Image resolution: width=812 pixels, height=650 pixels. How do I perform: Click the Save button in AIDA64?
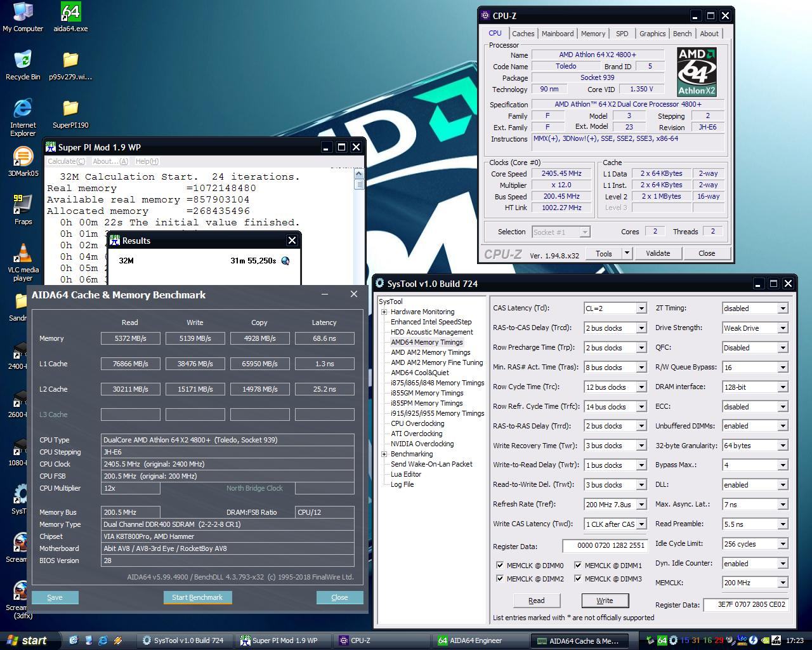tap(55, 597)
